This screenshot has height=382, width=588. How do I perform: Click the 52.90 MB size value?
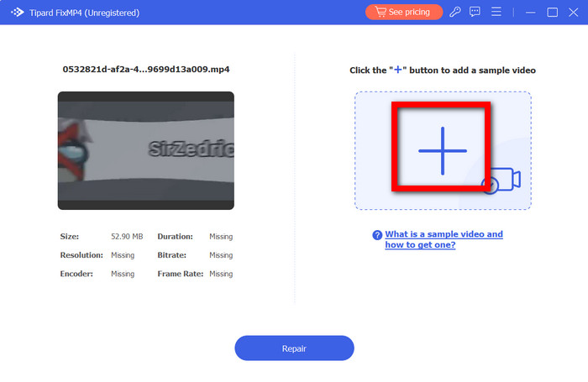125,237
